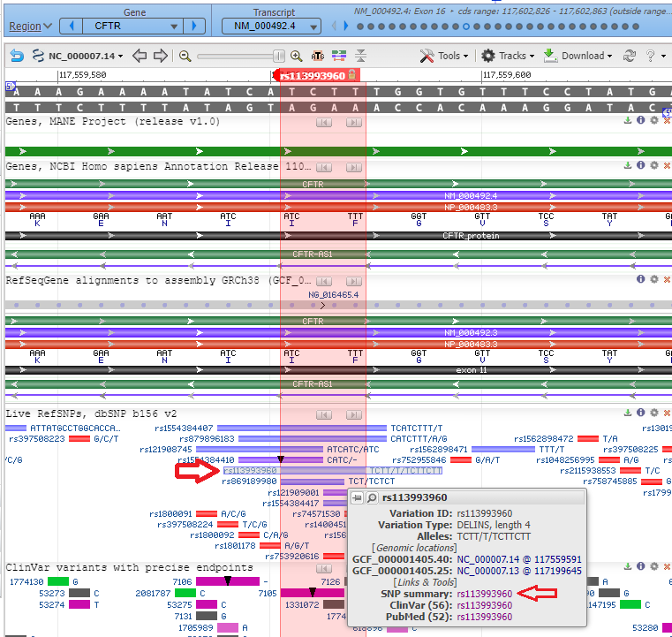The height and width of the screenshot is (637, 672).
Task: Go to previous gene with left arrow
Action: pos(72,27)
